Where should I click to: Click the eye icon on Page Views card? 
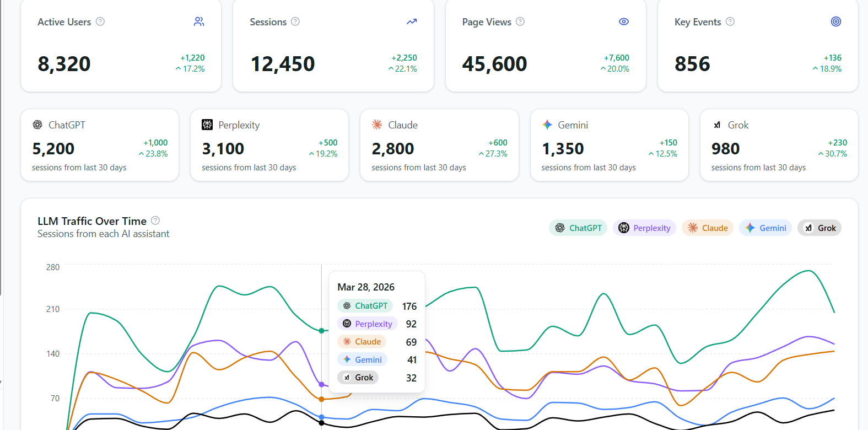click(624, 21)
